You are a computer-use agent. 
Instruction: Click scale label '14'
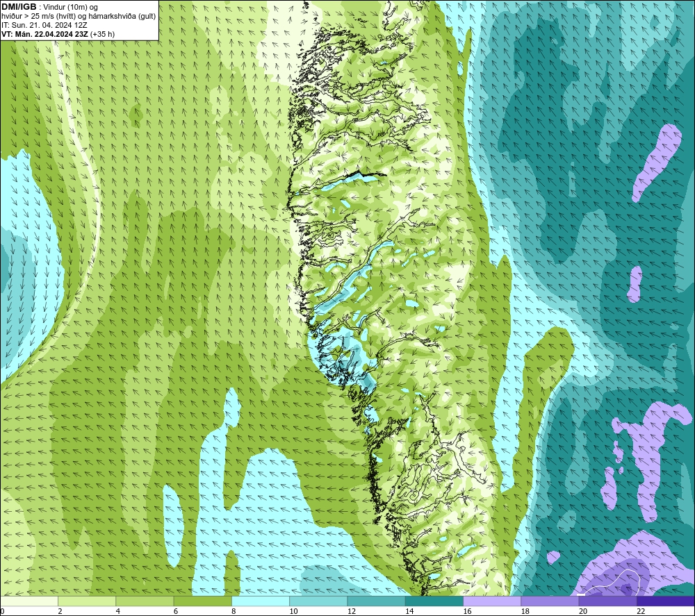pyautogui.click(x=409, y=611)
